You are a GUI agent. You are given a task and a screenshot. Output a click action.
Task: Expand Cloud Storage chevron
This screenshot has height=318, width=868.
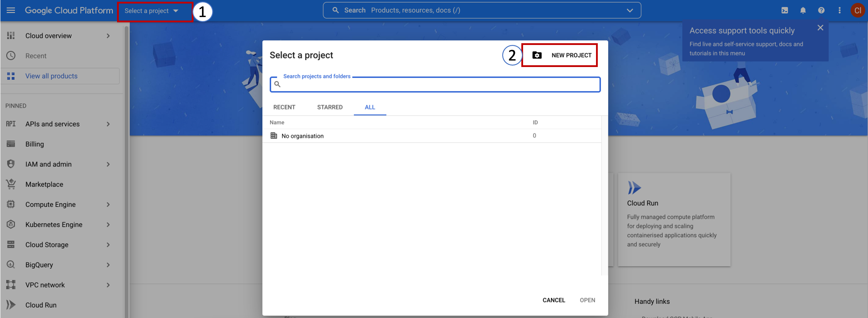[x=108, y=245]
